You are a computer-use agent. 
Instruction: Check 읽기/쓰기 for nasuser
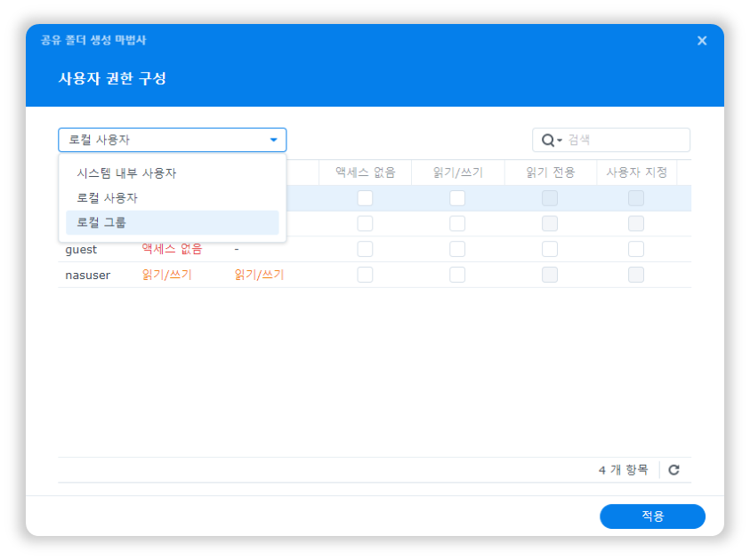pos(457,275)
